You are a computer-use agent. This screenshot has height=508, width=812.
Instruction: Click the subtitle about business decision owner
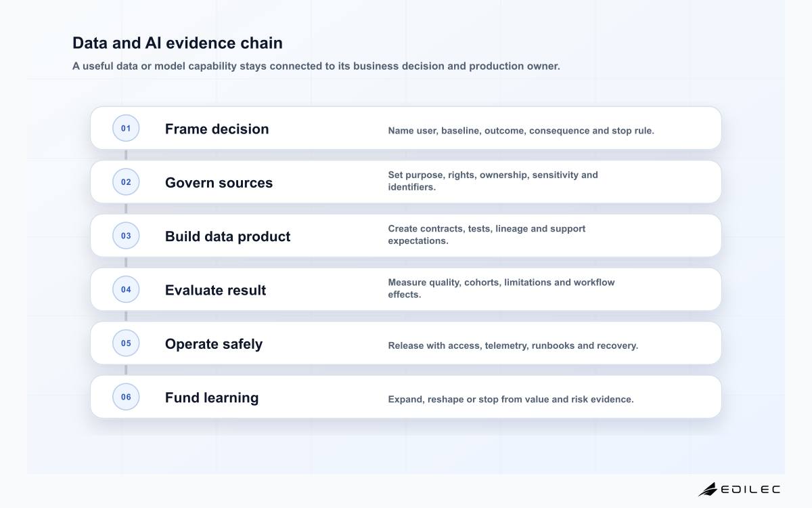(316, 66)
